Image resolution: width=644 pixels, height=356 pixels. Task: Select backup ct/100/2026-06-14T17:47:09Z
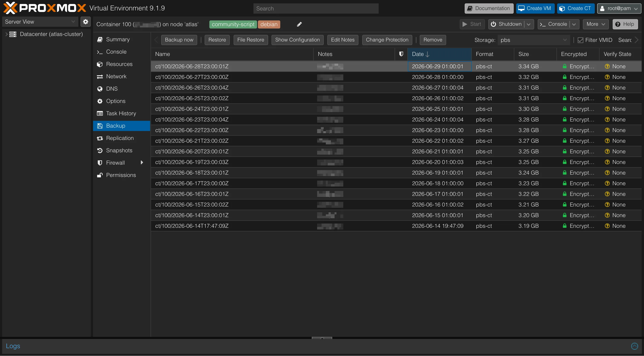396,226
